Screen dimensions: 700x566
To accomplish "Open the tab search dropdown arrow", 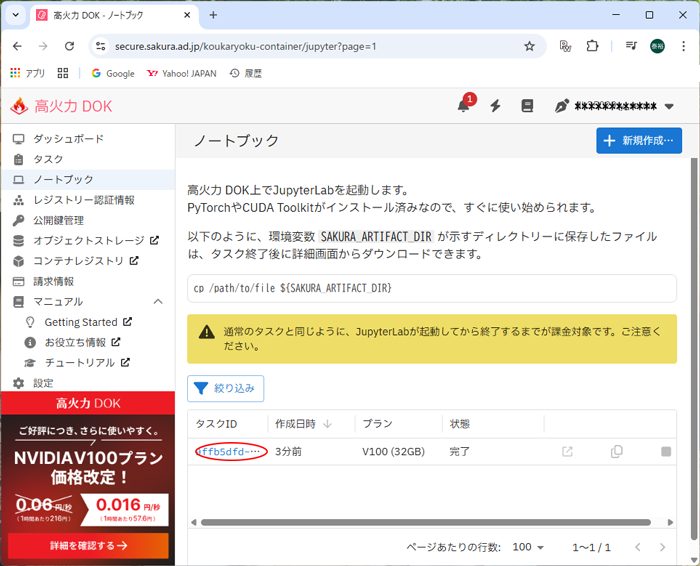I will tap(16, 15).
